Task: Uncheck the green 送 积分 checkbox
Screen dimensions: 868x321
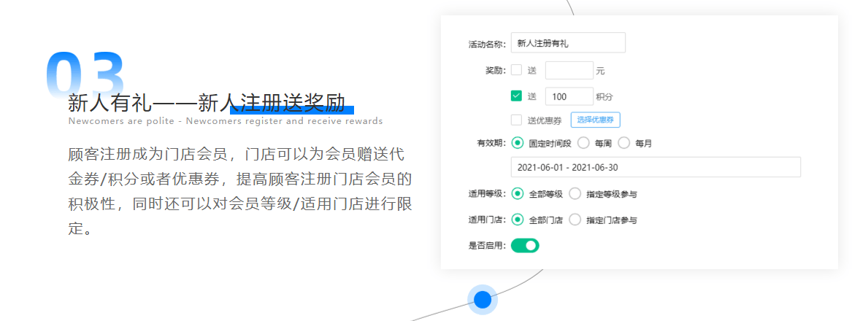Action: (x=516, y=96)
